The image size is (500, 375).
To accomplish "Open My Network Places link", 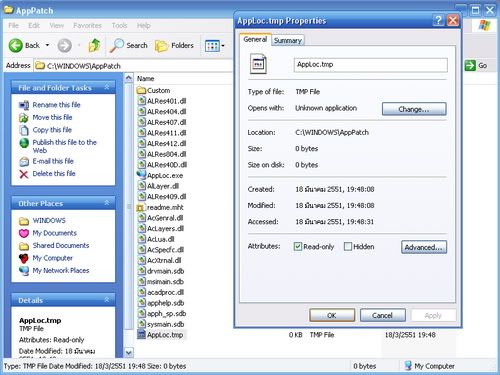I will tap(61, 270).
